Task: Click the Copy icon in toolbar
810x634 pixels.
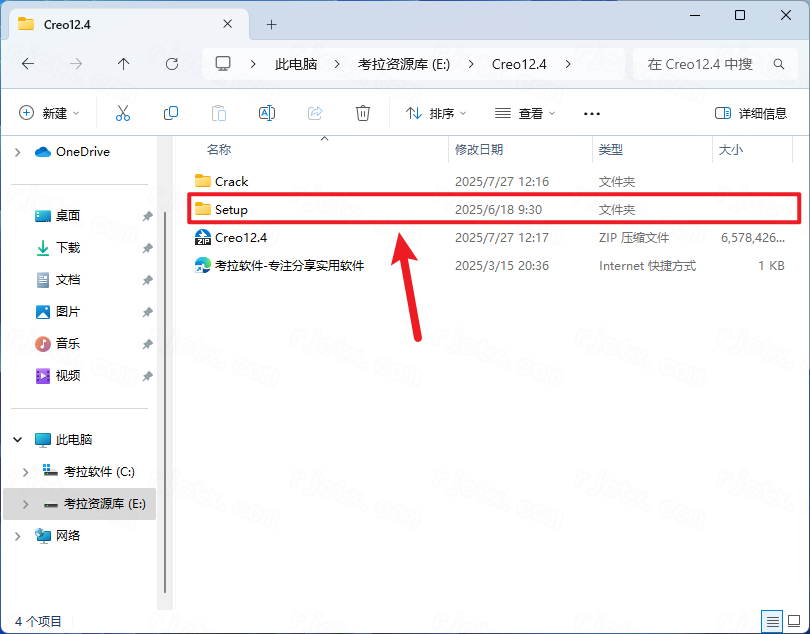Action: pos(171,113)
